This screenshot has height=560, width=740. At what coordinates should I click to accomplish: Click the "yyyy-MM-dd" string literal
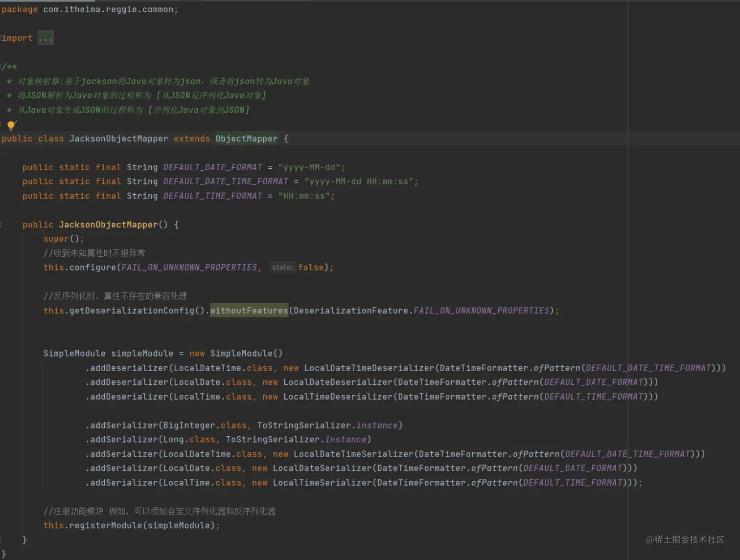tap(309, 167)
